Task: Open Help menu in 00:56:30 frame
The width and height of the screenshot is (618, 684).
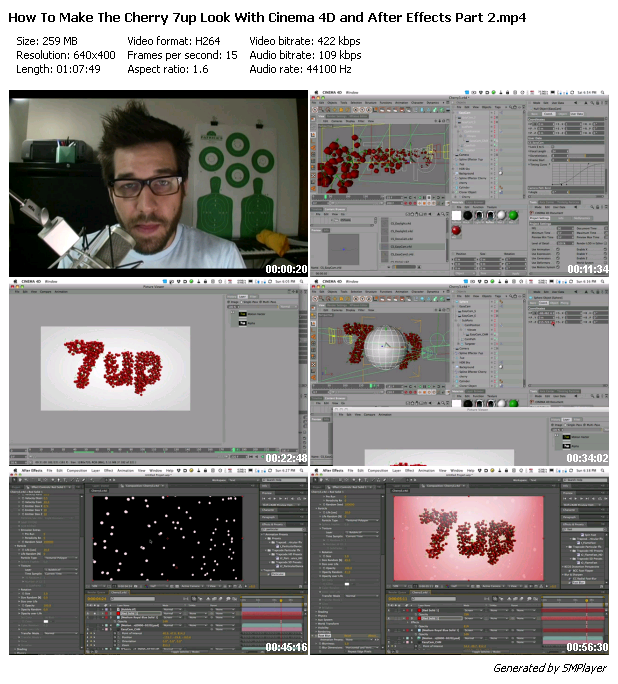Action: tap(470, 471)
